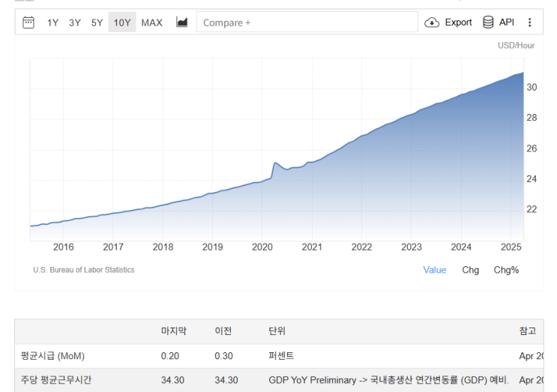
Task: Click the 30 y-axis label
Action: point(532,88)
